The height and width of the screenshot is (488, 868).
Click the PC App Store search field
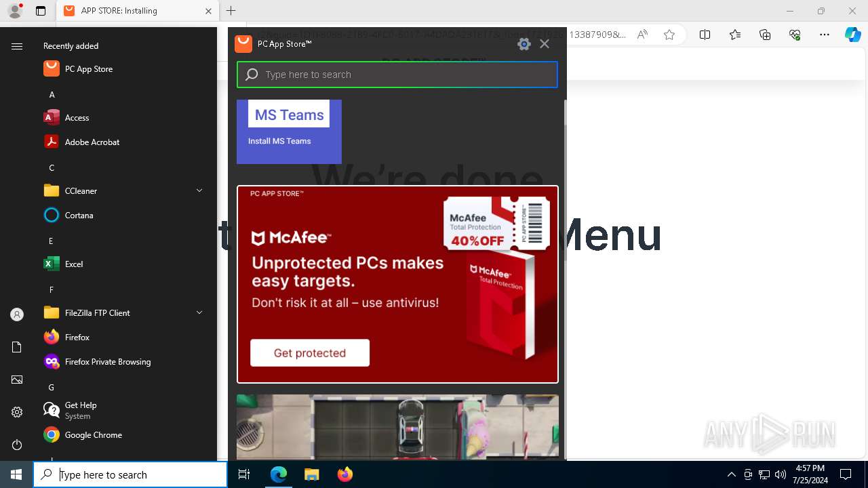[397, 75]
